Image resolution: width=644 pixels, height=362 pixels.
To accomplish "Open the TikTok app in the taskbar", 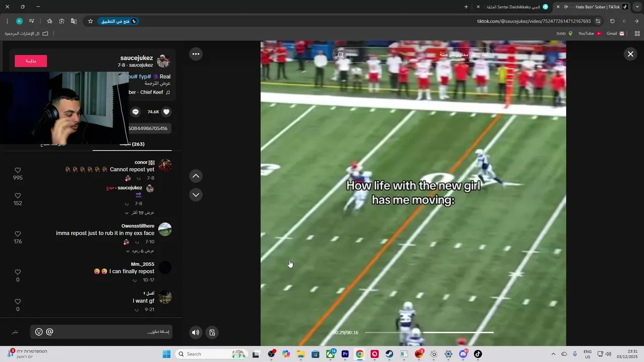I will click(478, 354).
